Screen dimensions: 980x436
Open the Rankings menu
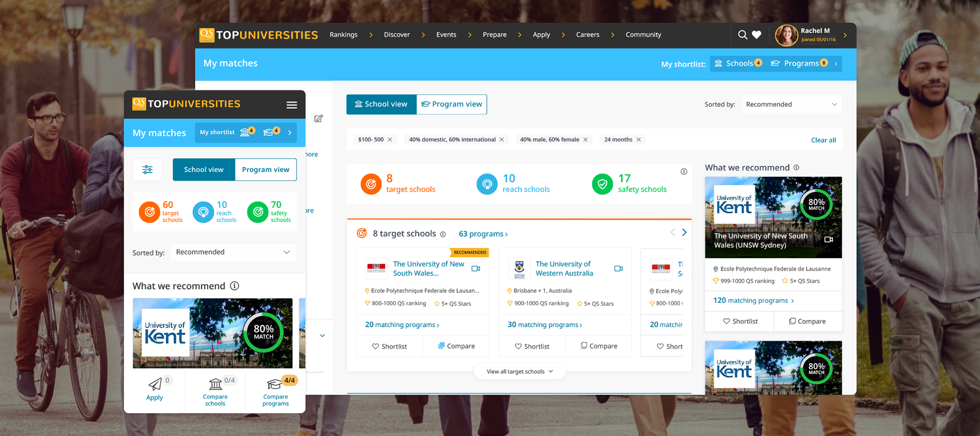pos(344,35)
